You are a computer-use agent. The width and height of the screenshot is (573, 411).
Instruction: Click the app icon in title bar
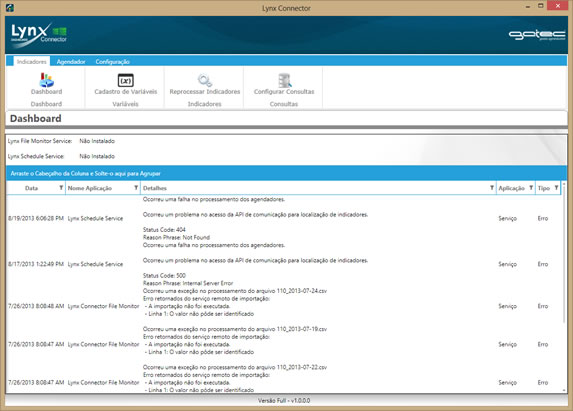[10, 7]
